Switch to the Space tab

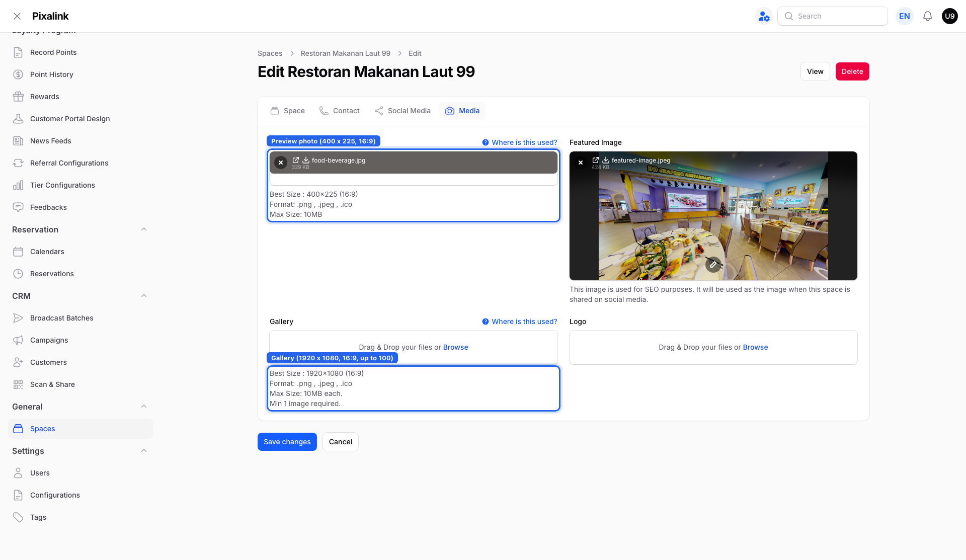(x=288, y=111)
